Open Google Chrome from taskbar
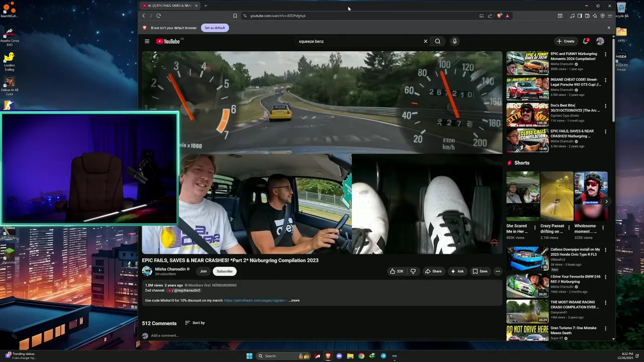 pos(361,356)
